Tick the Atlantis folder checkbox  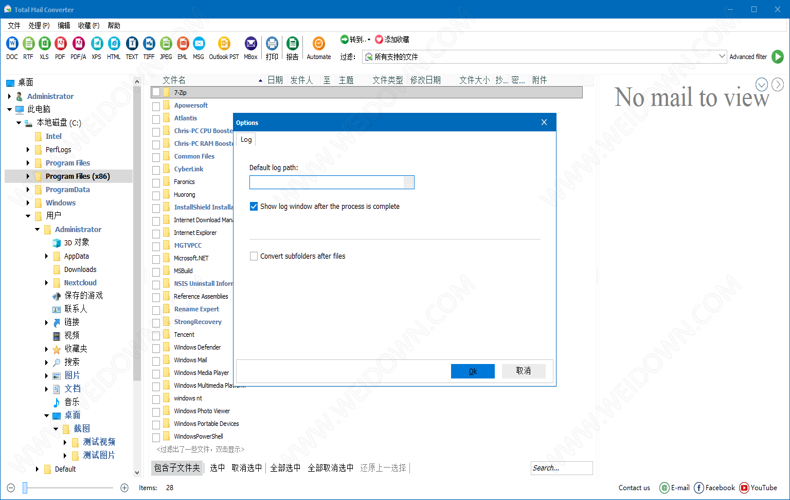click(156, 118)
